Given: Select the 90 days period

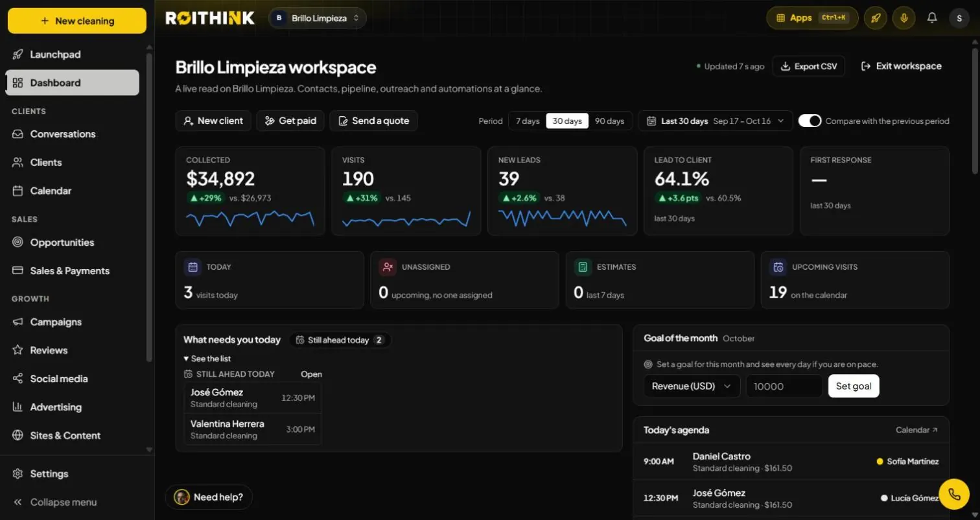Looking at the screenshot, I should pos(609,121).
